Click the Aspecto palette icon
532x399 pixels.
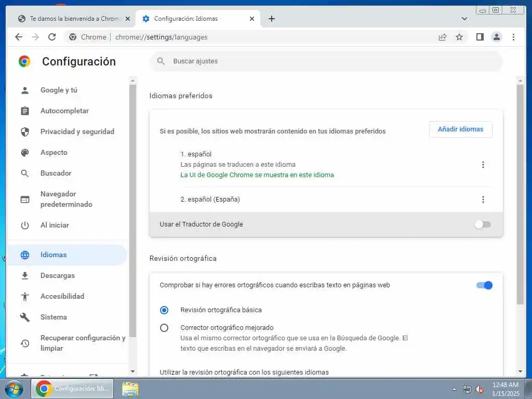click(25, 153)
